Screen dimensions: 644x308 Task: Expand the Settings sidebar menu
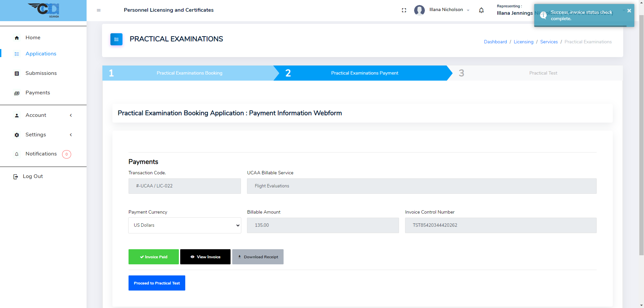43,135
